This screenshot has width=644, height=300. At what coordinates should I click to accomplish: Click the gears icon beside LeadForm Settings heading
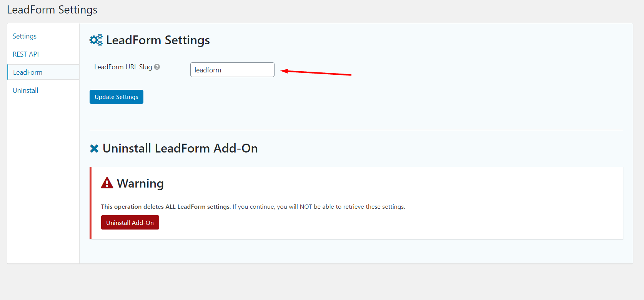[96, 40]
